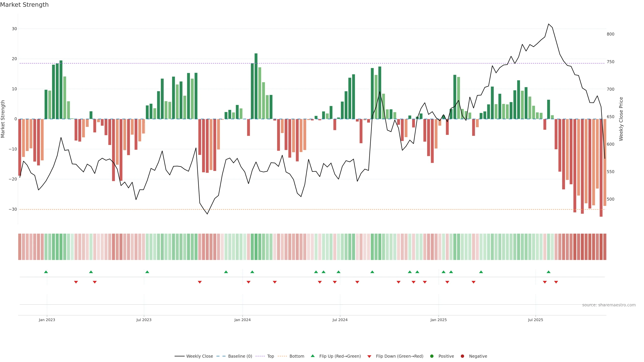Click the peak of the weekly close line
This screenshot has height=362, width=644.
[549, 24]
